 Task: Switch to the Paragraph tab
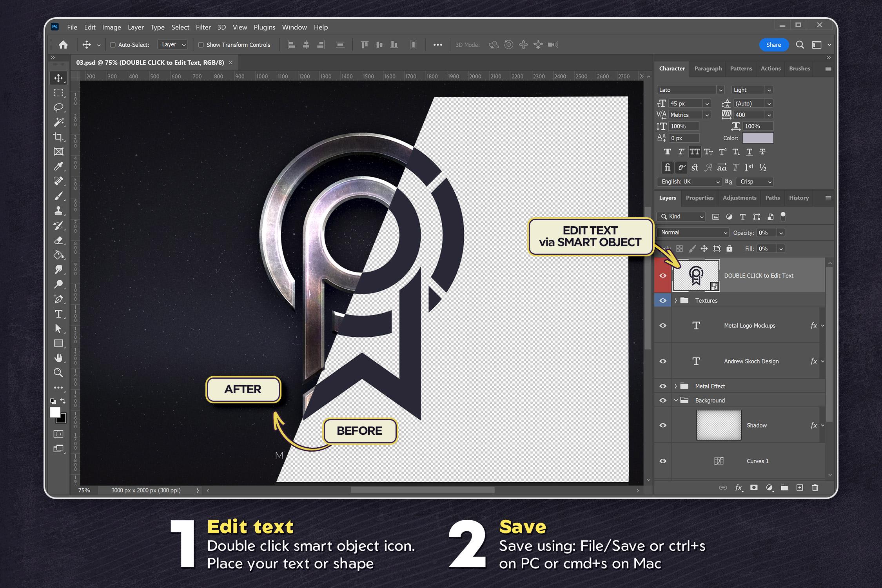click(x=708, y=69)
